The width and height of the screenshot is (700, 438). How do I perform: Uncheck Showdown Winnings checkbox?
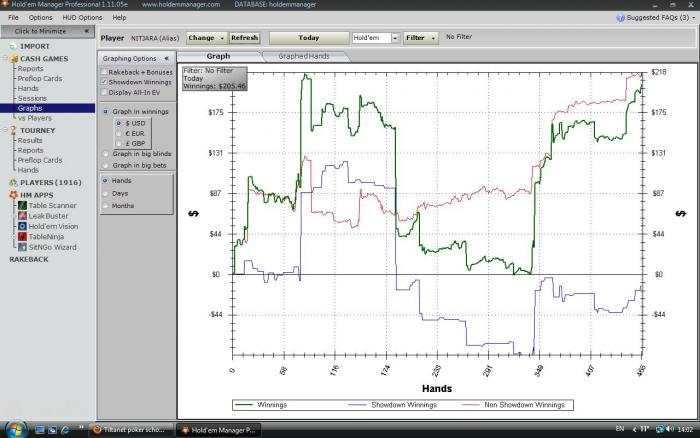(x=104, y=82)
